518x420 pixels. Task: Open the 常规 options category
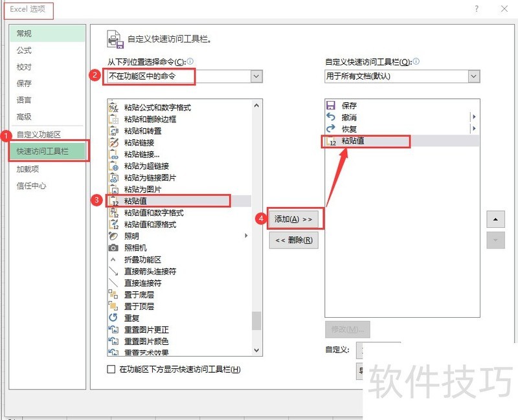(47, 34)
